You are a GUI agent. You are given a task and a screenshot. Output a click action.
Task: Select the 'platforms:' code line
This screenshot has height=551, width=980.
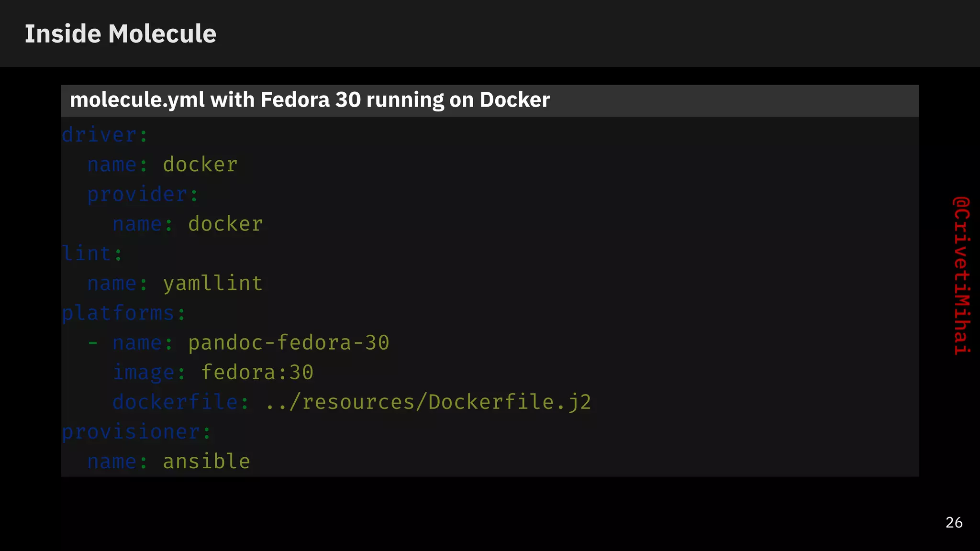pyautogui.click(x=123, y=313)
